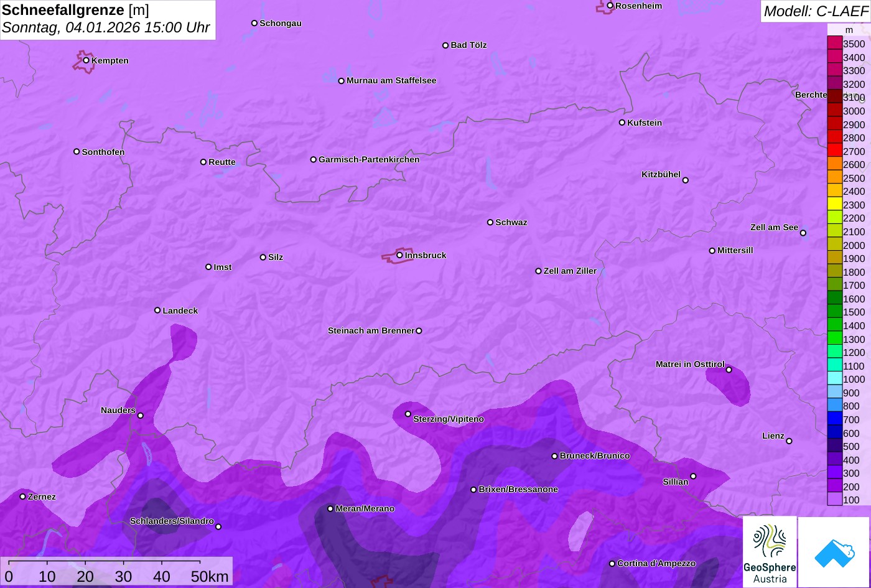
Task: Click the 400 purple legend swatch
Action: click(834, 459)
